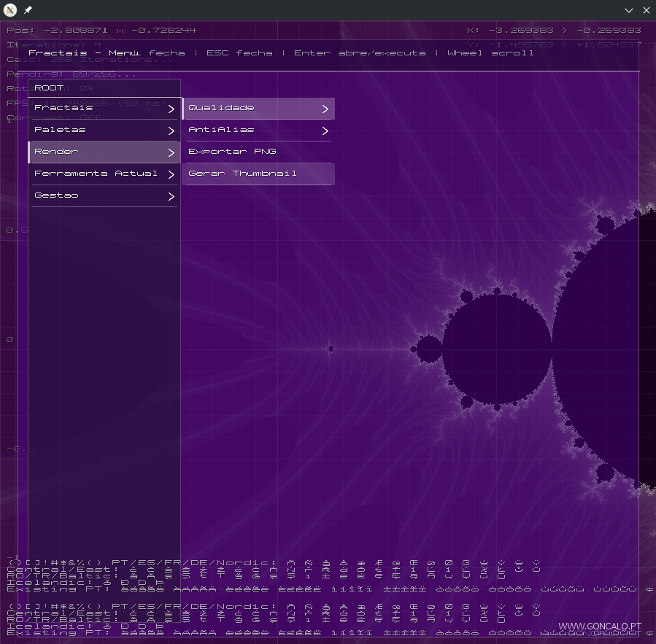Open the Paletas submenu

point(104,130)
